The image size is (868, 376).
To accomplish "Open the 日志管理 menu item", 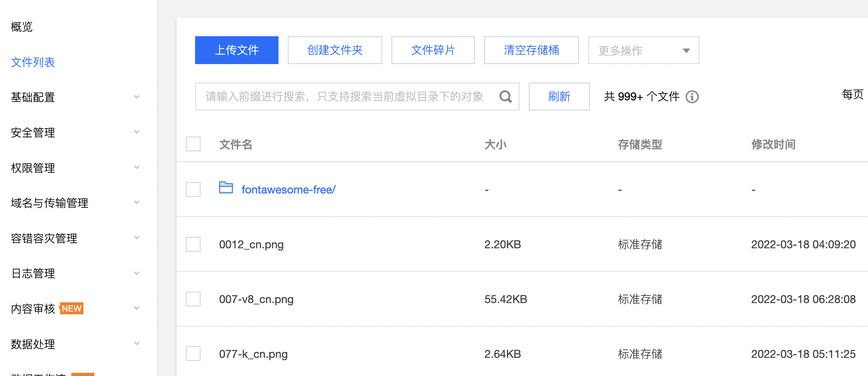I will [x=33, y=274].
